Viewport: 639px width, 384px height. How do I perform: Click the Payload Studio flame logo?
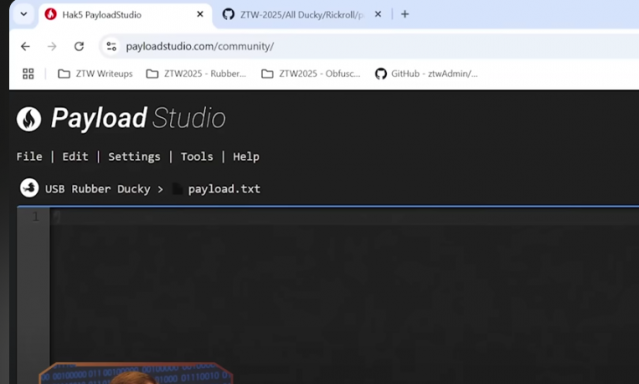pos(29,119)
